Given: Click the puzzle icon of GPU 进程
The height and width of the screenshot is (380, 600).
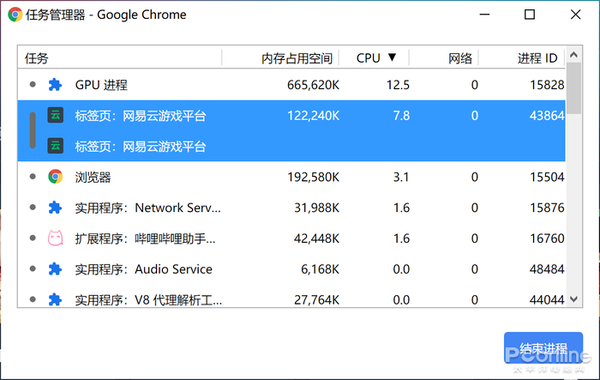Looking at the screenshot, I should tap(55, 85).
